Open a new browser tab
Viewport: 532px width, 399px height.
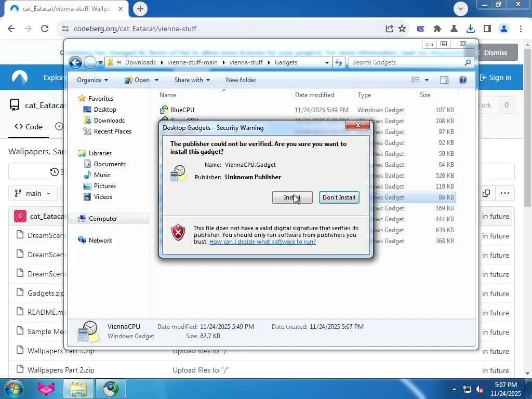pos(140,9)
